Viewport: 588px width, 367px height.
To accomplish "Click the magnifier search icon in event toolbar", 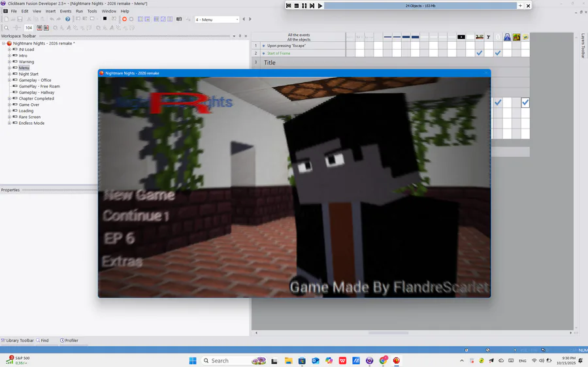I will point(7,27).
